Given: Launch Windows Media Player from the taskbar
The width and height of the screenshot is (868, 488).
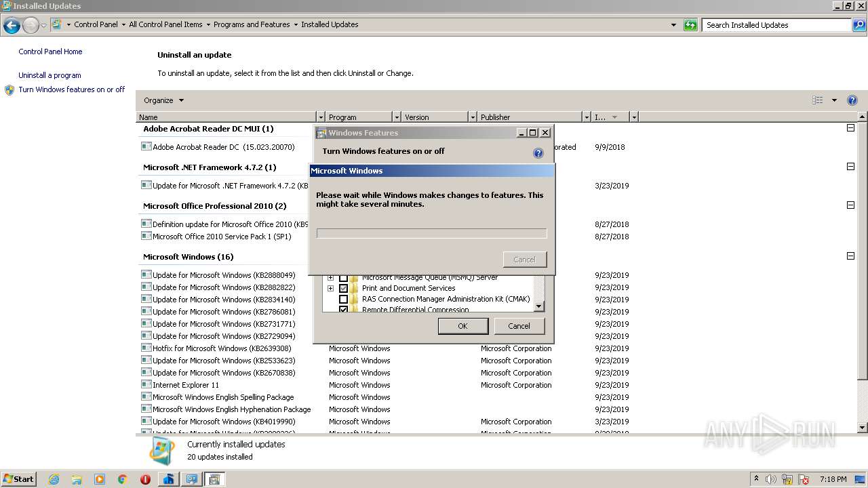Looking at the screenshot, I should [100, 479].
